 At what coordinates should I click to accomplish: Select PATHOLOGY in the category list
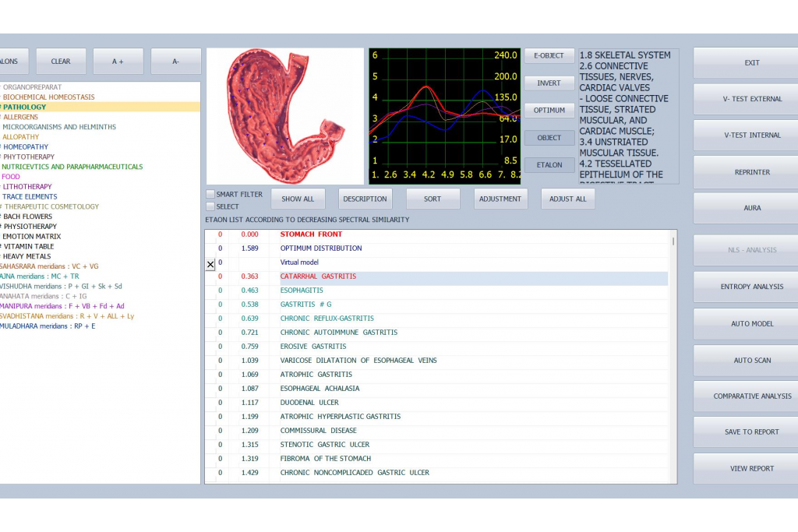tap(25, 107)
